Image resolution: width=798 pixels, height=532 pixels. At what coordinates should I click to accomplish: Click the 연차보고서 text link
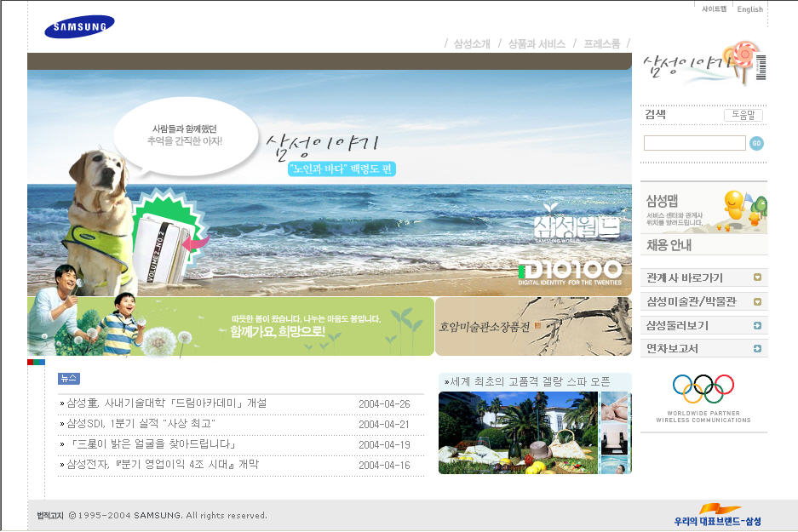click(672, 348)
